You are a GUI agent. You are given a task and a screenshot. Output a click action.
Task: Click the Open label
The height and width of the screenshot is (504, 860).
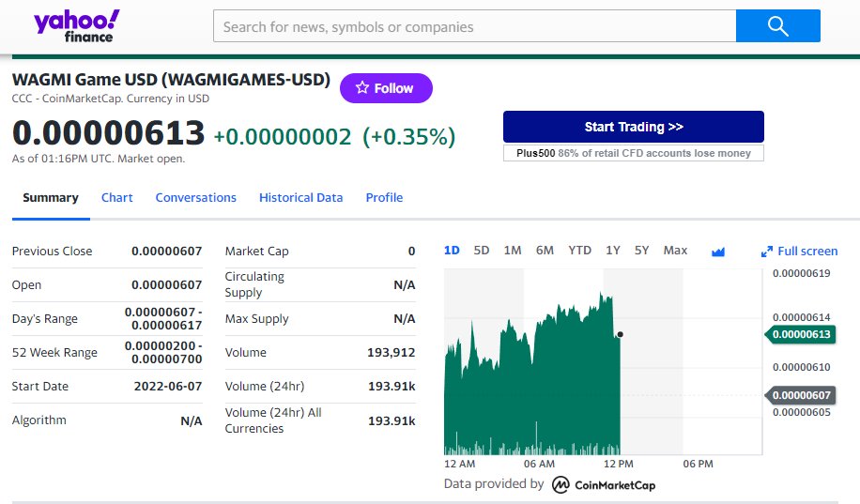[26, 285]
